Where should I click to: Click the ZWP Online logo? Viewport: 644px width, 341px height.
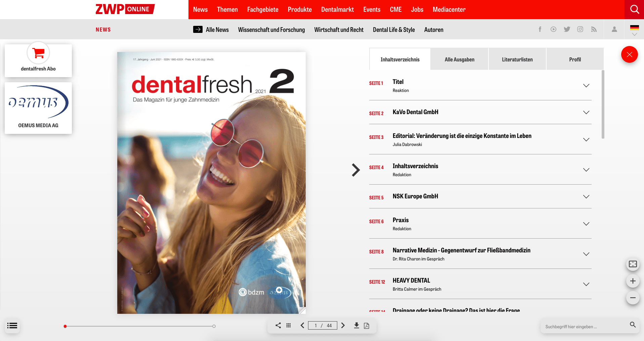(x=125, y=9)
